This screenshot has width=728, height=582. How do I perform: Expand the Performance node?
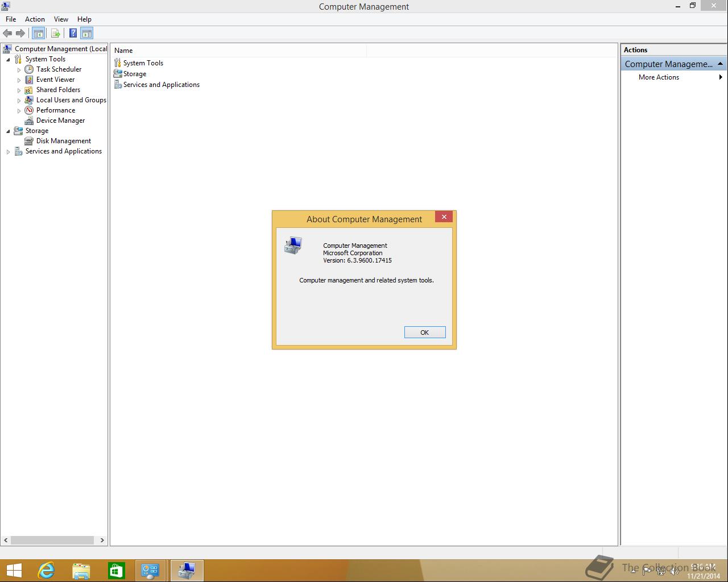(19, 111)
